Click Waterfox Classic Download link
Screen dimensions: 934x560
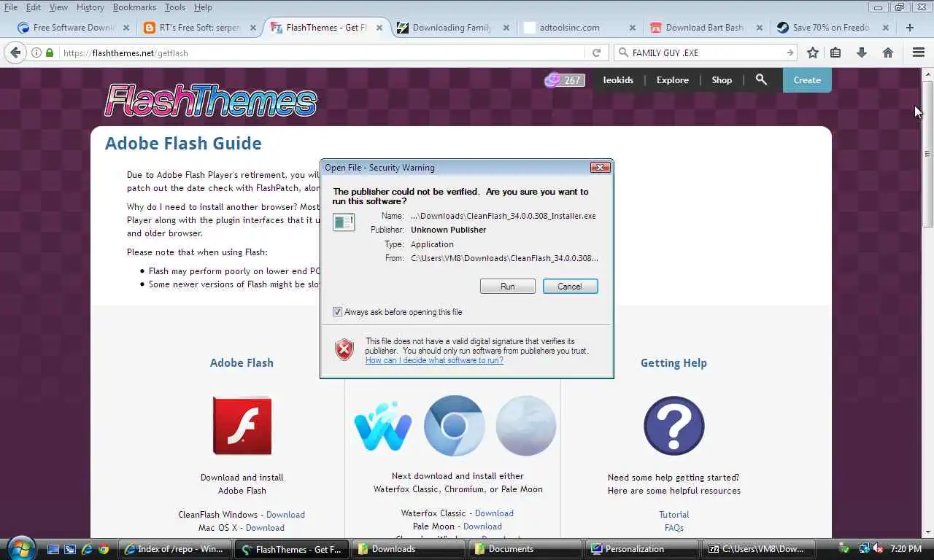[494, 513]
